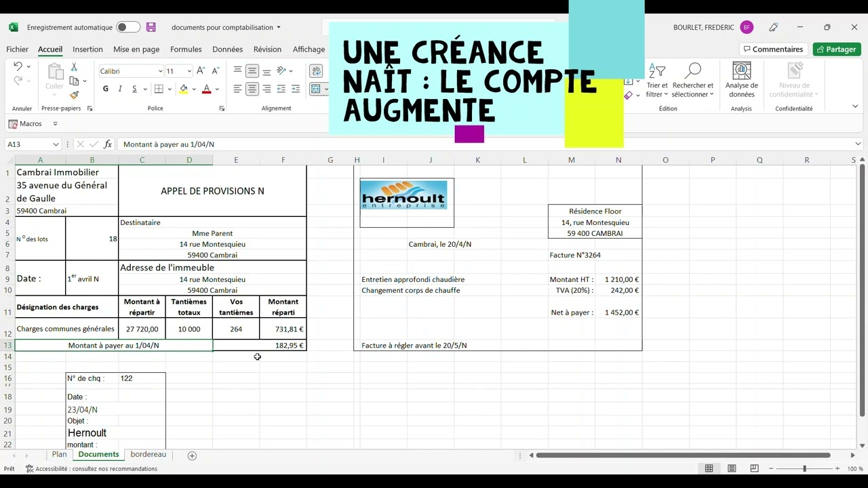
Task: Click the eraser clear icon
Action: 628,96
